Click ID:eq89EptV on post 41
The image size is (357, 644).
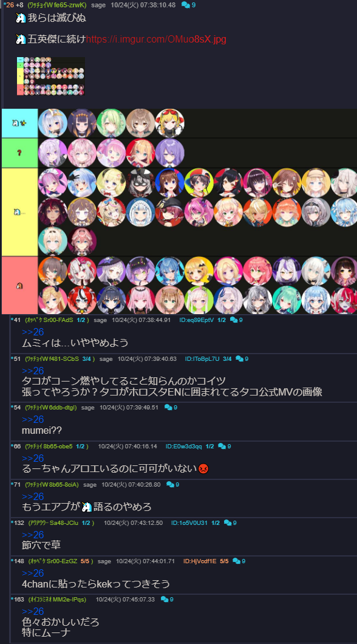(197, 320)
